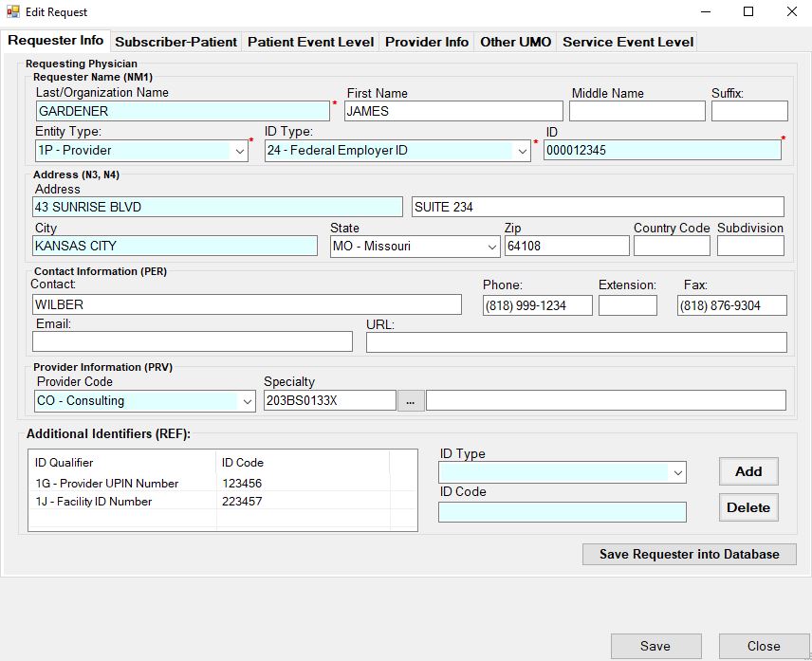This screenshot has width=812, height=661.
Task: Maximize the Edit Request window
Action: (748, 12)
